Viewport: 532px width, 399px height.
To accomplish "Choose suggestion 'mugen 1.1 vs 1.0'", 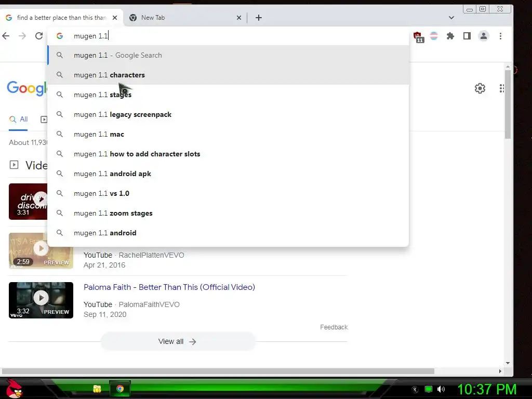I will tap(229, 193).
